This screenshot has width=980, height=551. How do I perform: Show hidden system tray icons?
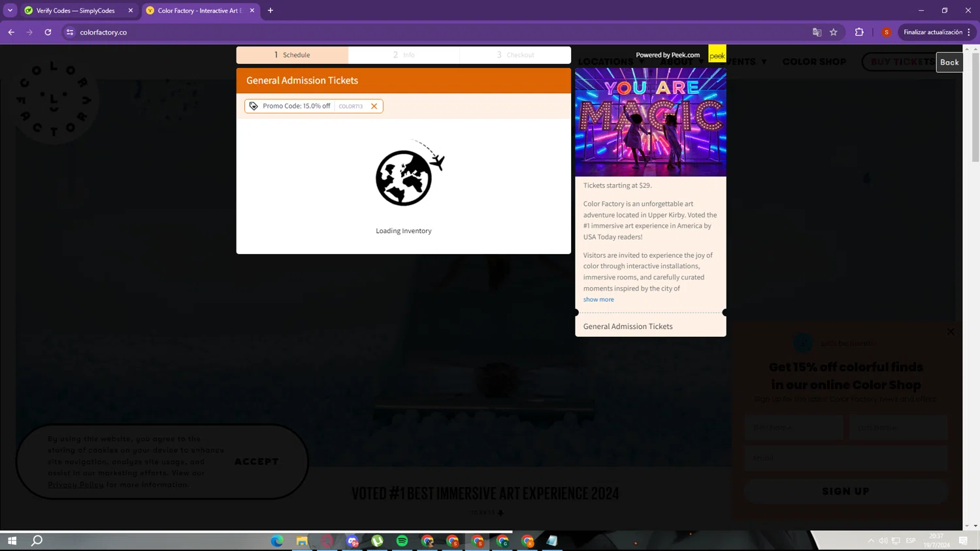tap(871, 541)
